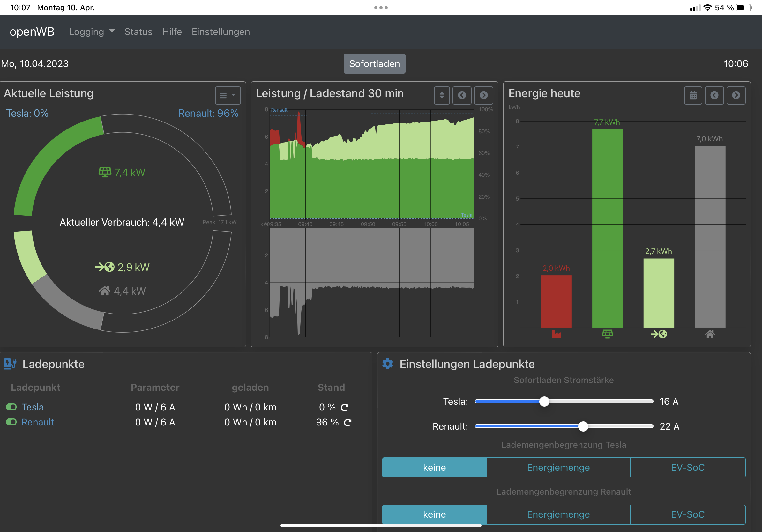The height and width of the screenshot is (532, 762).
Task: Toggle the Renault charge point switch
Action: point(11,422)
